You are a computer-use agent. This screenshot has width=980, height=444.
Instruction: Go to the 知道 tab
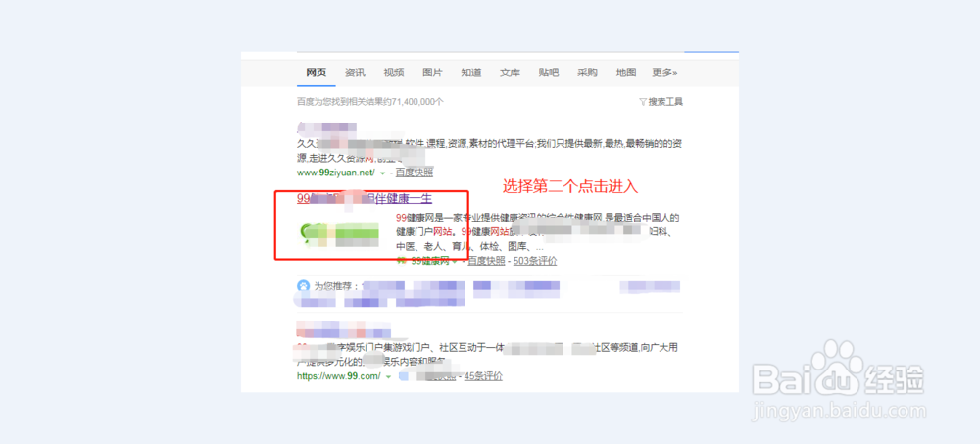[x=471, y=73]
